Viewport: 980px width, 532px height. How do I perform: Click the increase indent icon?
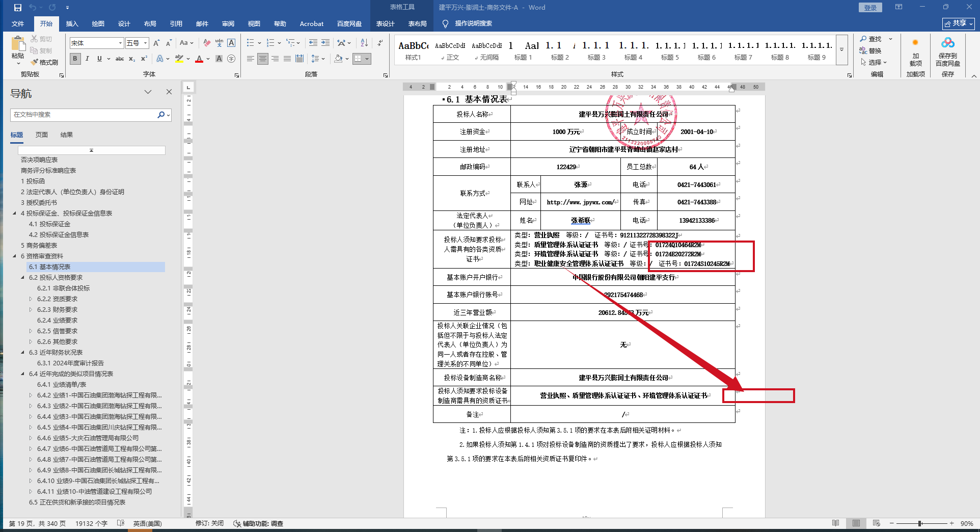pos(325,43)
